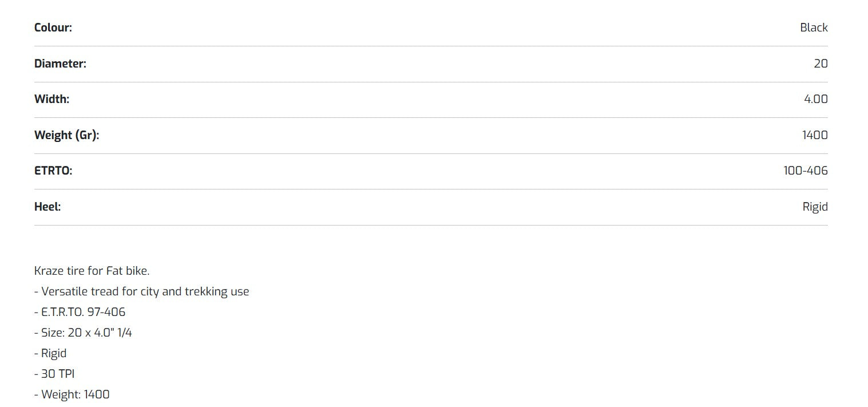868x407 pixels.
Task: Click the 30 TPI line
Action: [54, 374]
